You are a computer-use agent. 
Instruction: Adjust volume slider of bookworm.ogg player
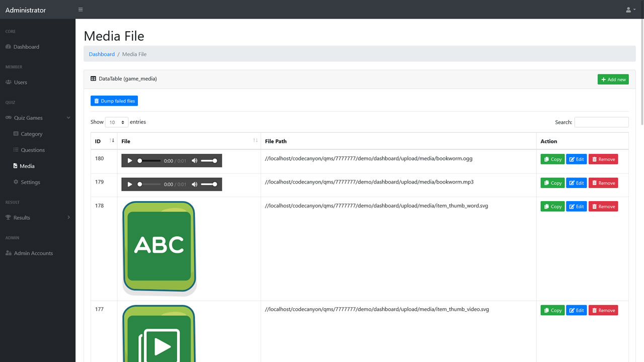(209, 161)
